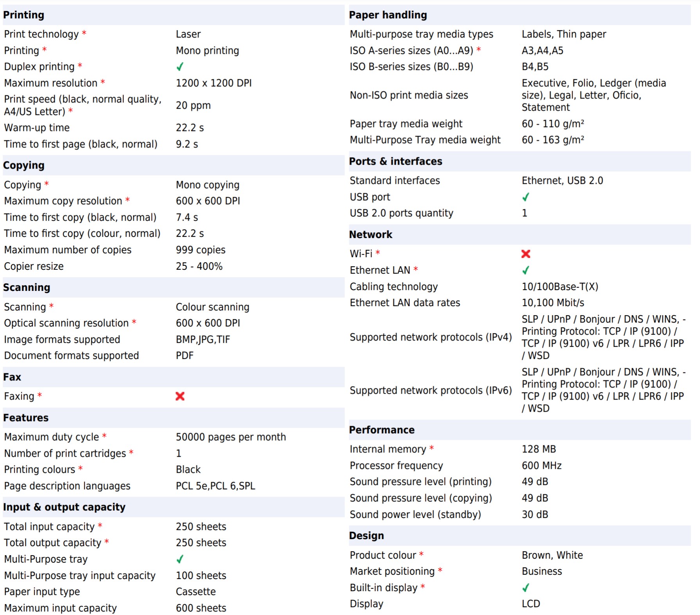Click the green checkmark for Ethernet LAN

526,270
